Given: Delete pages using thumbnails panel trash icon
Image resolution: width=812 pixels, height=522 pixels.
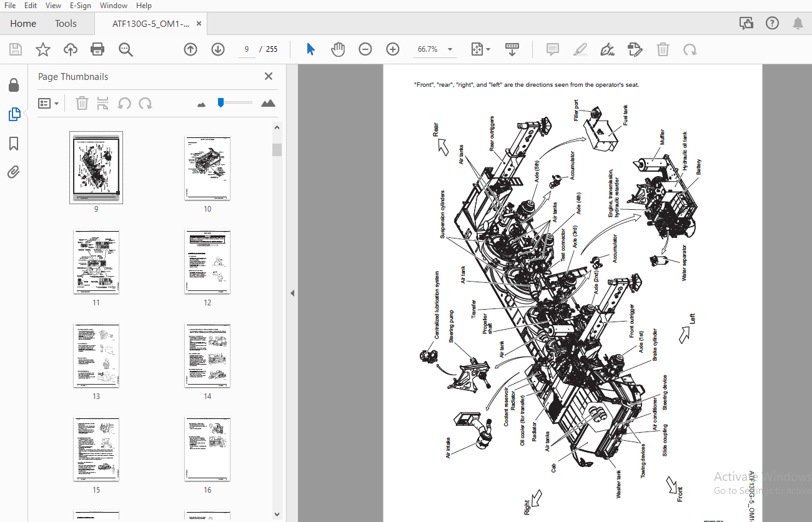Looking at the screenshot, I should 82,103.
